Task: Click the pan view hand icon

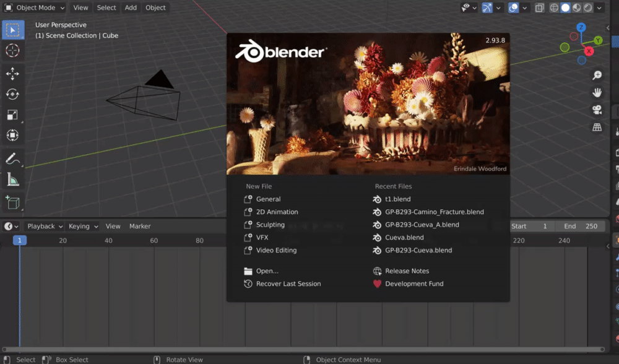Action: 597,92
